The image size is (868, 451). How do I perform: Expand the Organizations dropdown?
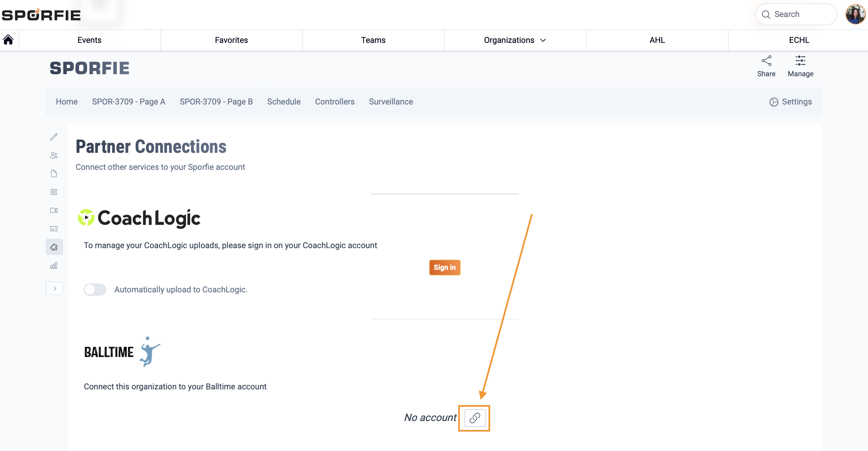coord(515,40)
